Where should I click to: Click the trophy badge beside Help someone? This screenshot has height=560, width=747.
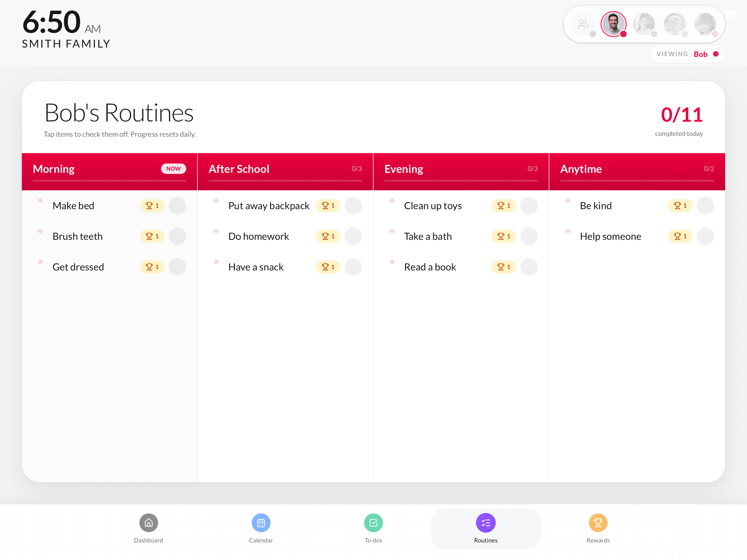(680, 237)
